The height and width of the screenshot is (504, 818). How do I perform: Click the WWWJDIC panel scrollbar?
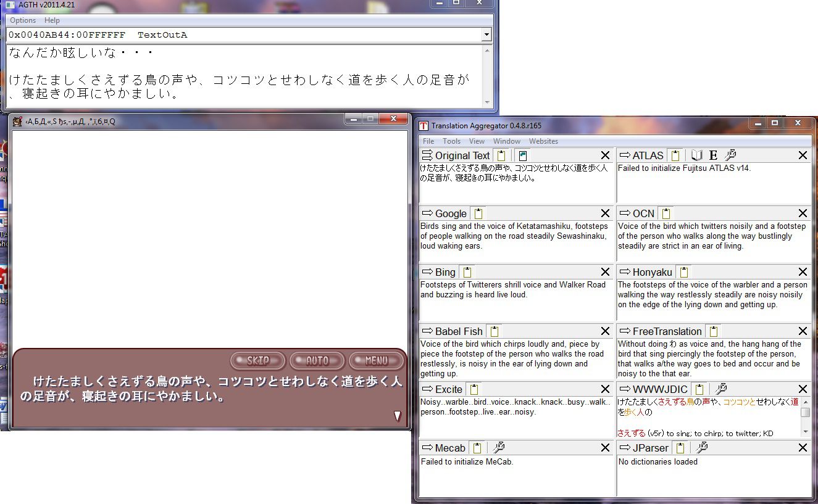point(806,417)
